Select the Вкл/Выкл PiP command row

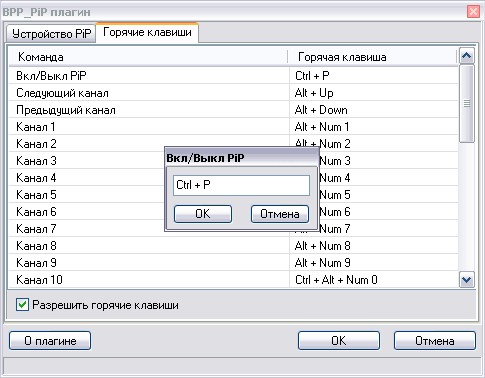tap(233, 76)
